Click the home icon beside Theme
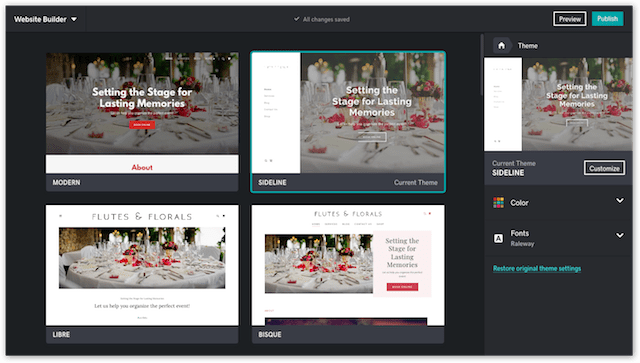The image size is (640, 363). click(x=501, y=45)
